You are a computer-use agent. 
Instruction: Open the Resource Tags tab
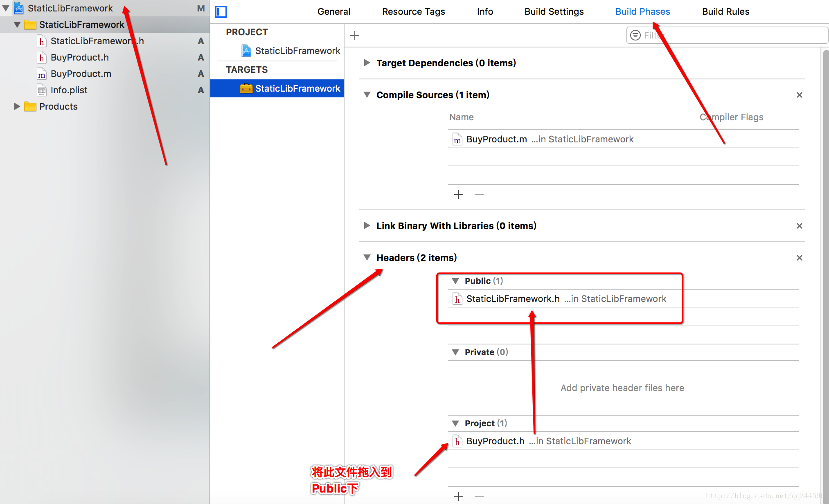(413, 11)
